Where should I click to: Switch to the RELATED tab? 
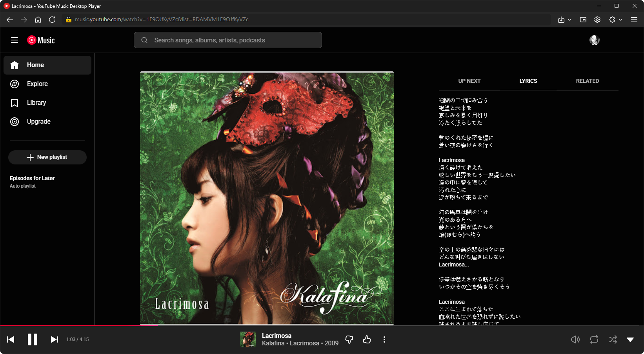pos(587,81)
